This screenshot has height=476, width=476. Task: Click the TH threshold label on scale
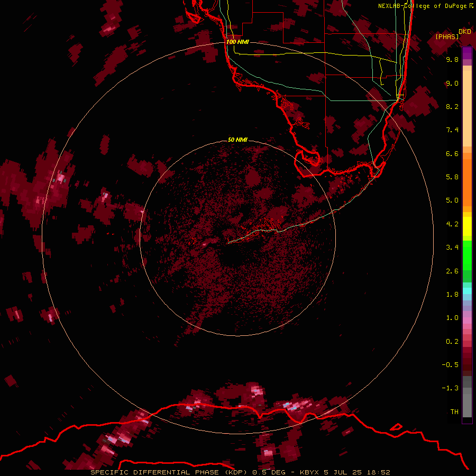tap(454, 412)
